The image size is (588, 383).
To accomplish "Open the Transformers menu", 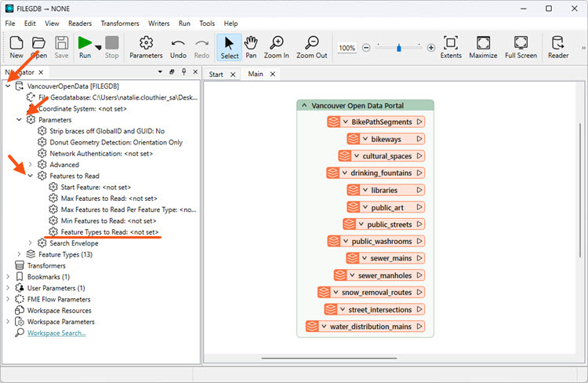I will pyautogui.click(x=120, y=24).
